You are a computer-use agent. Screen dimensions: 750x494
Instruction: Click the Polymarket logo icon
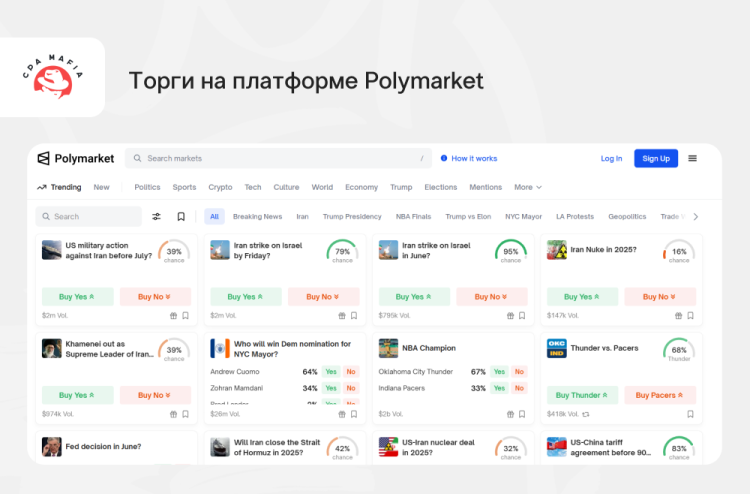43,158
